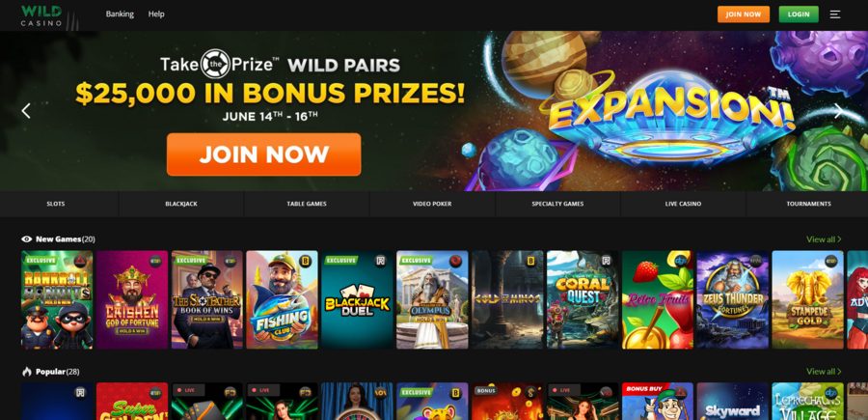Click the green Login button
This screenshot has height=420, width=868.
click(x=799, y=14)
